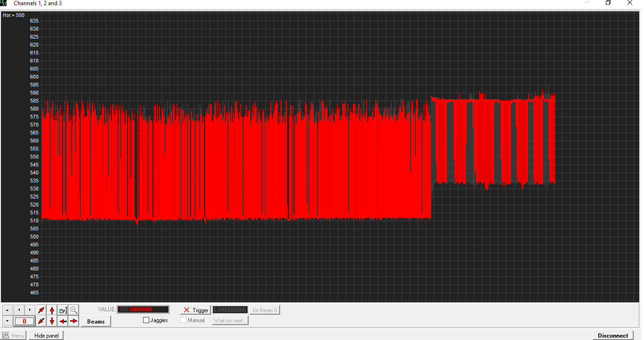
Task: Toggle the Trigger button with red X
Action: 196,310
